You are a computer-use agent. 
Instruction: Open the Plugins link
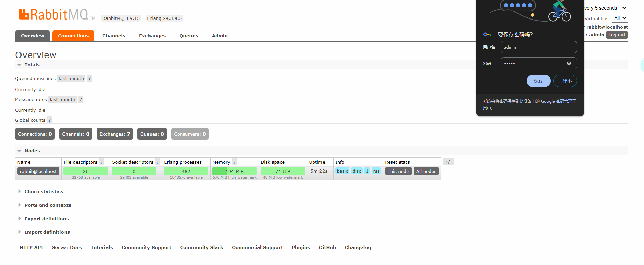click(301, 247)
